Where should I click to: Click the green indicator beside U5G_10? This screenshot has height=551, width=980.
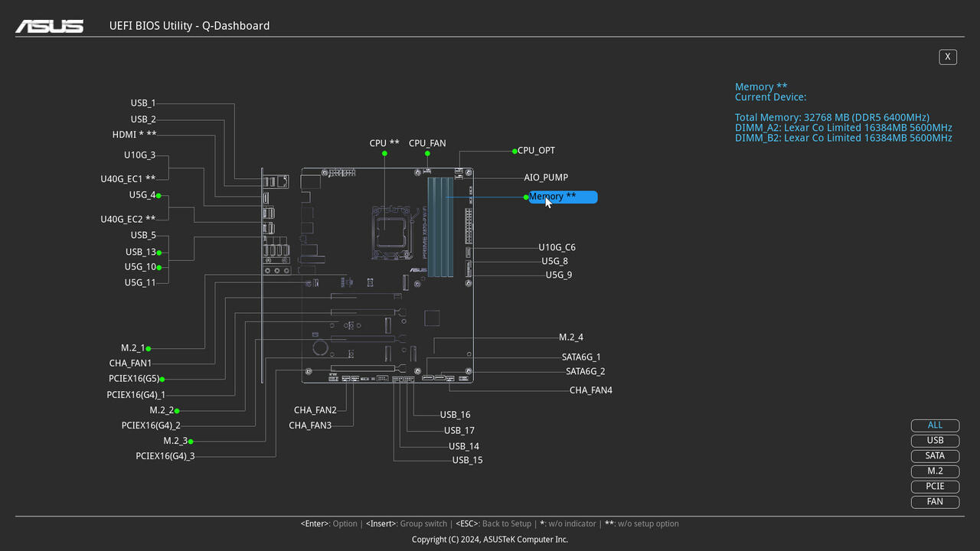(159, 268)
